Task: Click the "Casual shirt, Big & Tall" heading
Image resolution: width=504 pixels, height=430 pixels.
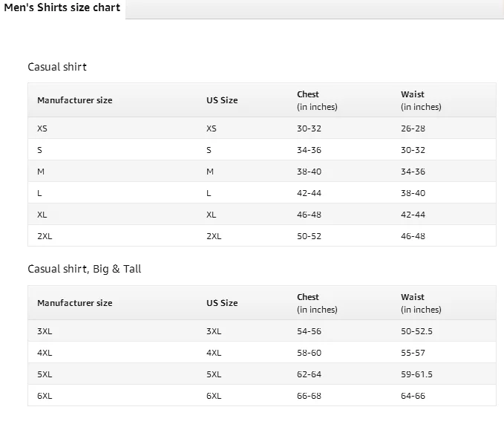Action: [x=84, y=269]
